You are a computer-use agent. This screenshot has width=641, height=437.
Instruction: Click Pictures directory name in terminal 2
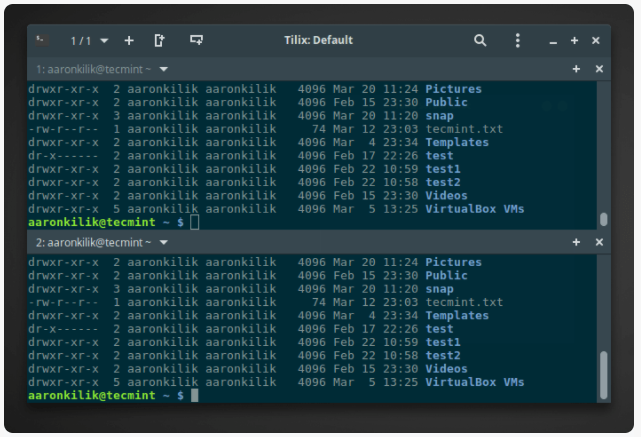453,262
